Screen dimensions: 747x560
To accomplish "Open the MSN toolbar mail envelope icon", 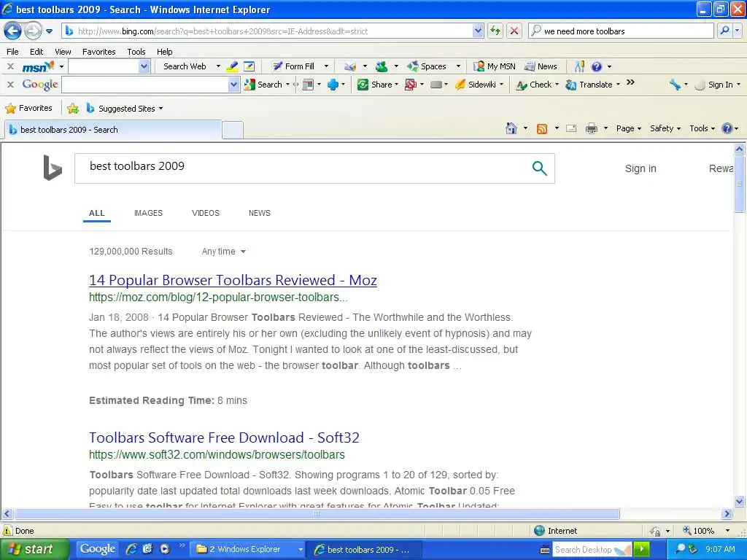I will [351, 66].
